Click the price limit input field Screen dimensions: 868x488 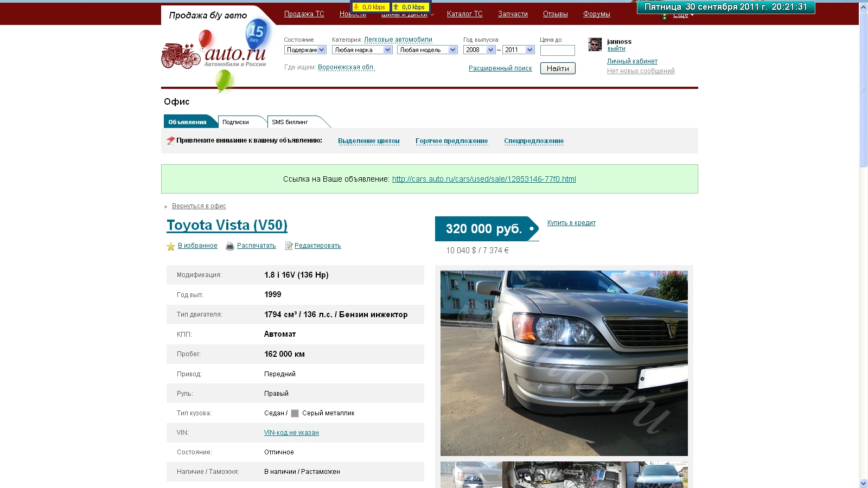pyautogui.click(x=557, y=50)
